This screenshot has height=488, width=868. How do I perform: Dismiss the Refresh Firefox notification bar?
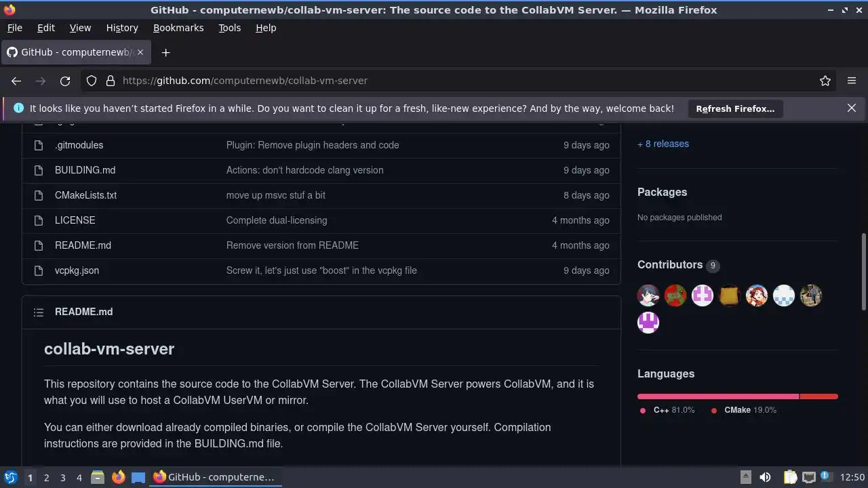click(852, 108)
